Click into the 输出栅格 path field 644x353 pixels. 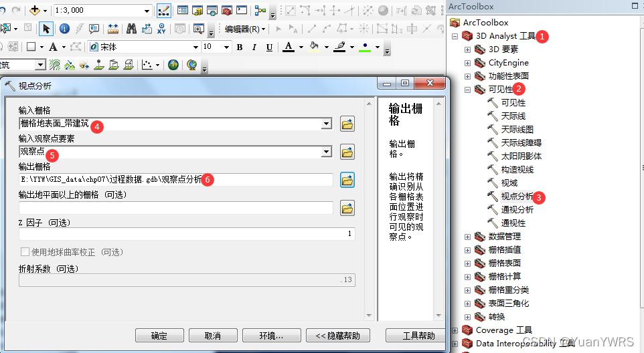(x=176, y=180)
